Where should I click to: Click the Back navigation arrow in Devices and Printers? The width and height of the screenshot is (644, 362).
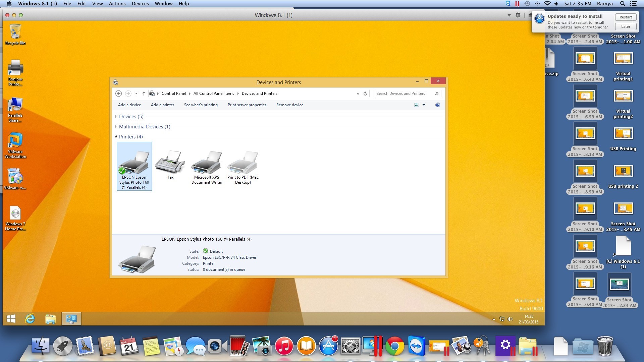pyautogui.click(x=118, y=94)
